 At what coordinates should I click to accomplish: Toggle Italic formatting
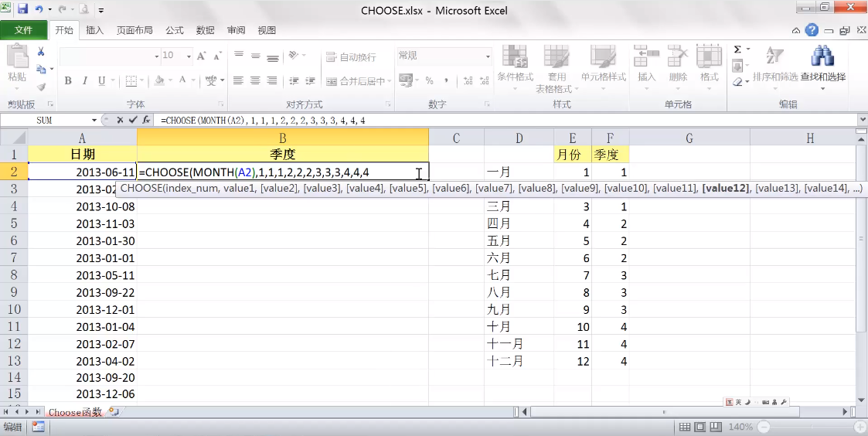85,81
